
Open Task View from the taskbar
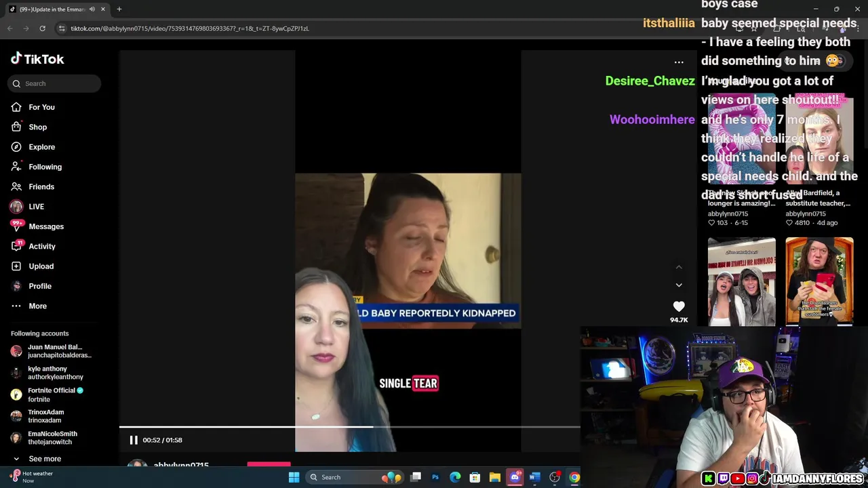pos(416,477)
